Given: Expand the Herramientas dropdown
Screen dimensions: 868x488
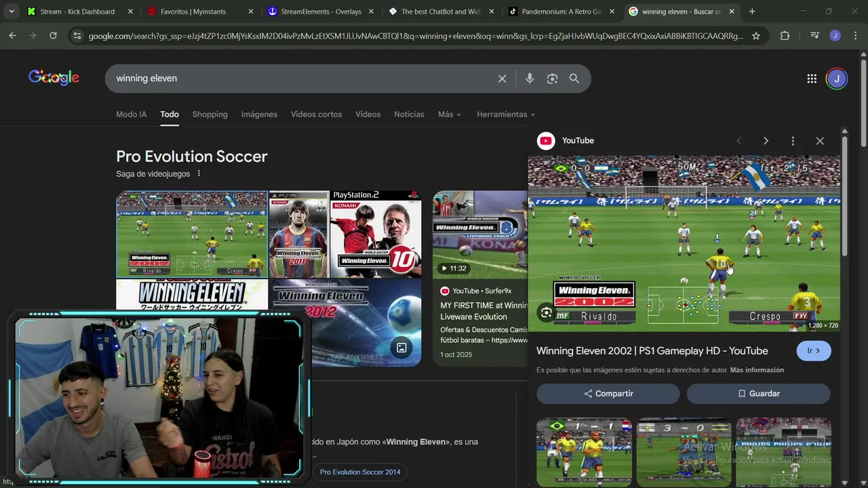Looking at the screenshot, I should tap(506, 115).
